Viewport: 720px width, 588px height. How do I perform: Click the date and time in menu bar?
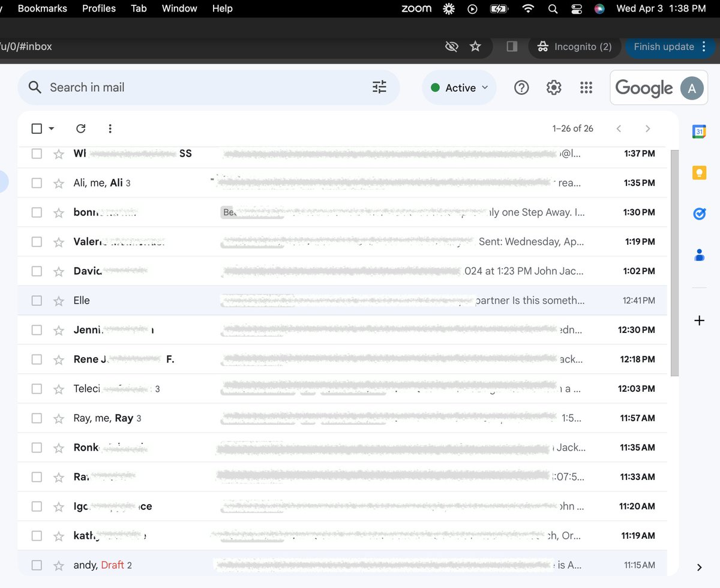point(661,8)
